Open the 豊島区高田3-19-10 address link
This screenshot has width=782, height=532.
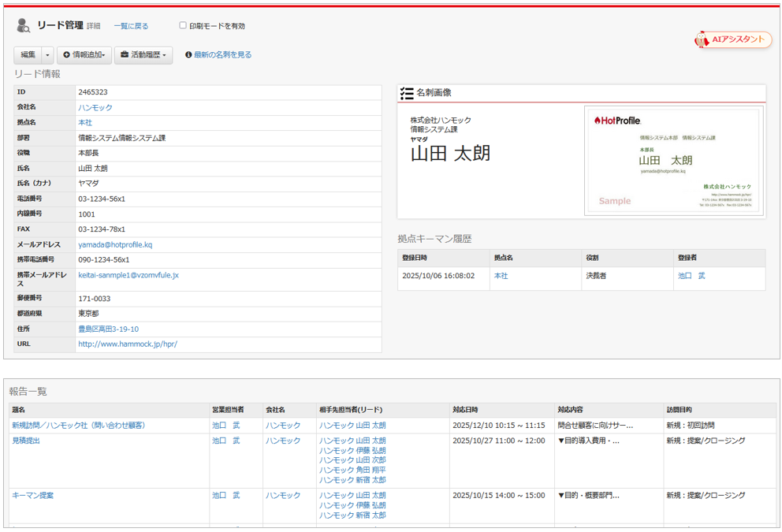coord(108,329)
